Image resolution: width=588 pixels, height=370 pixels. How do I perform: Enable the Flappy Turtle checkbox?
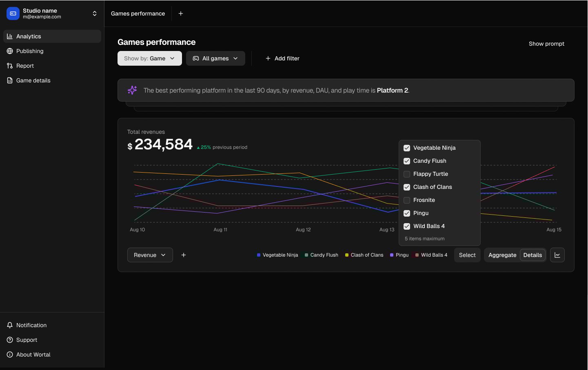(407, 174)
